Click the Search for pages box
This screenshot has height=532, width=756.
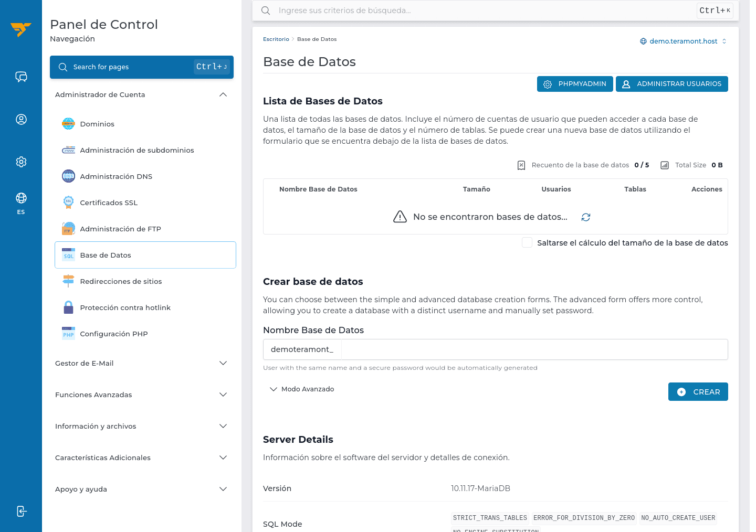click(x=142, y=67)
